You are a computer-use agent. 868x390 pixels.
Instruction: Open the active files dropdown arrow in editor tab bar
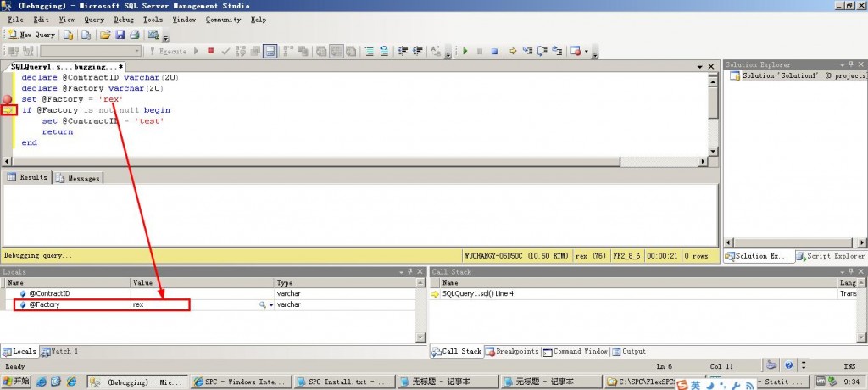pos(700,66)
